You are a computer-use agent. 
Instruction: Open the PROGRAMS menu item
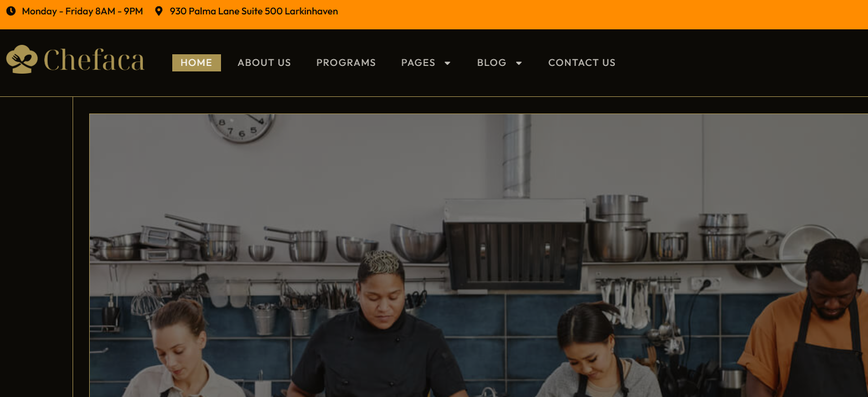(346, 63)
